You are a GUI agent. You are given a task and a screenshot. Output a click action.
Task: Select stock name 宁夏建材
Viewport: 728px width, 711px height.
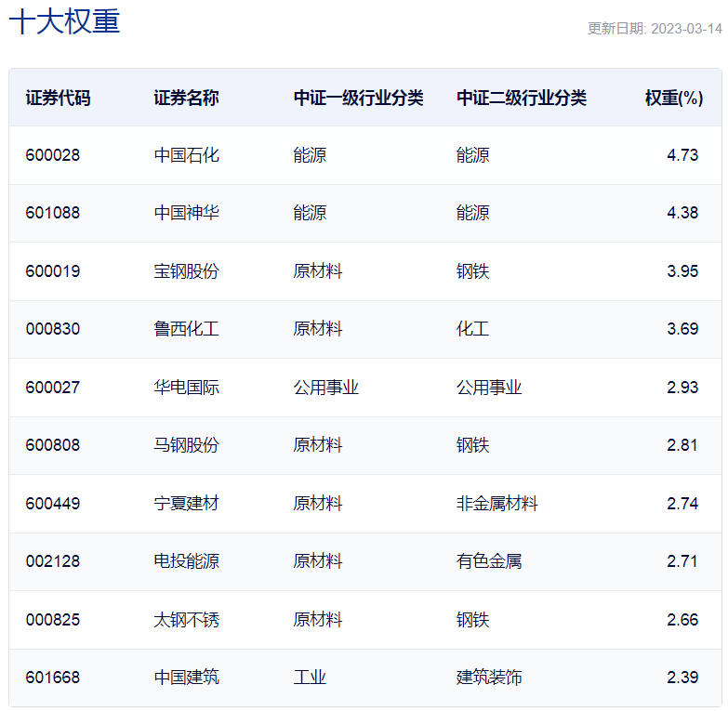click(186, 504)
